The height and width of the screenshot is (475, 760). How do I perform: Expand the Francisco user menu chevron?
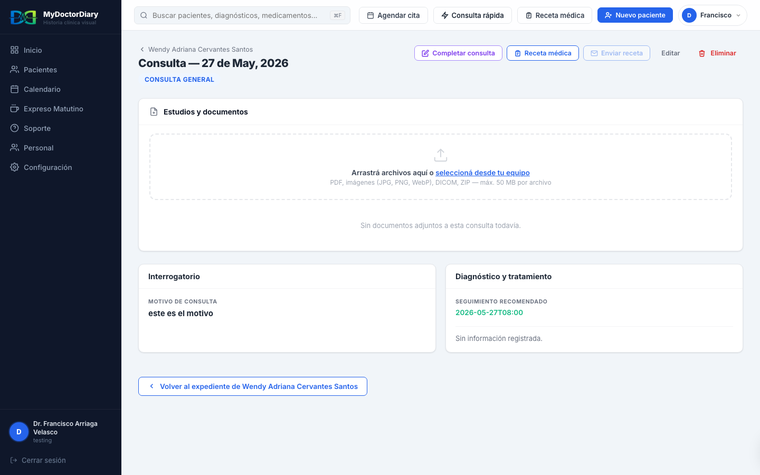click(738, 16)
